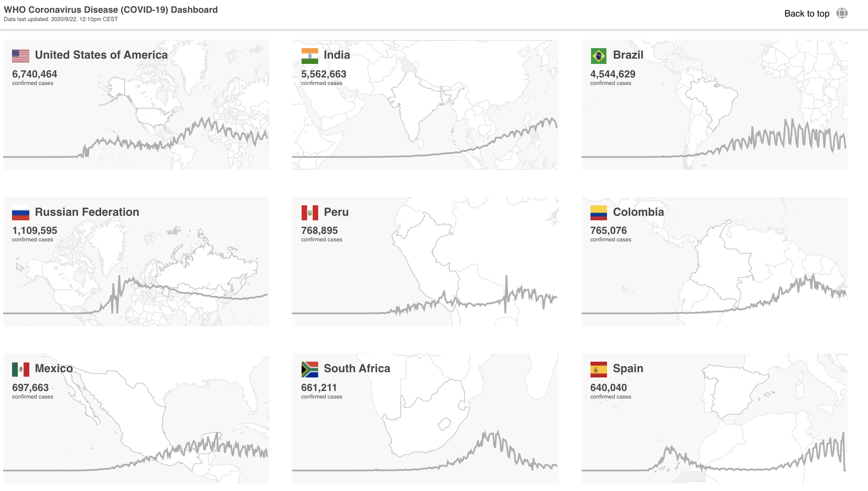The height and width of the screenshot is (491, 868).
Task: Click the Peru flag icon
Action: [x=310, y=212]
